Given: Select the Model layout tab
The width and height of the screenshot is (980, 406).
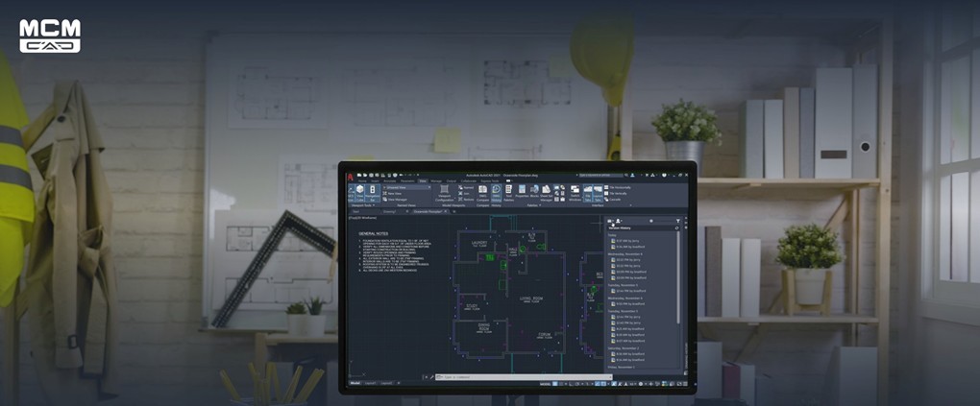Looking at the screenshot, I should [355, 384].
